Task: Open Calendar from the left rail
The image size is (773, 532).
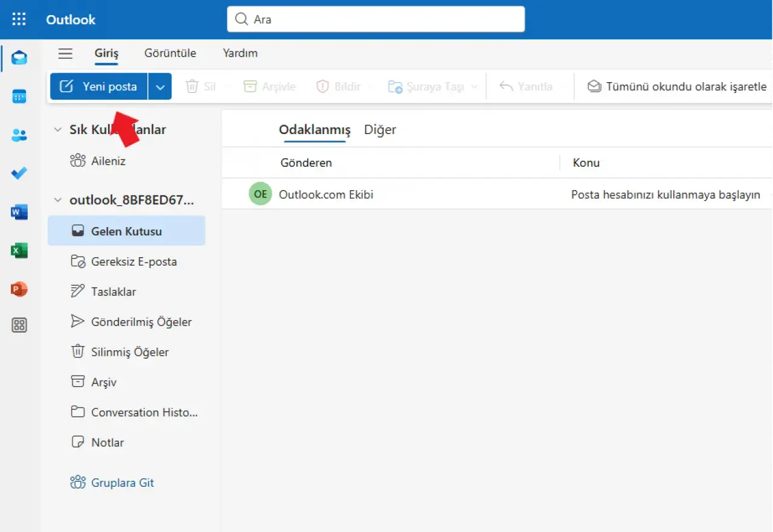Action: pos(19,97)
